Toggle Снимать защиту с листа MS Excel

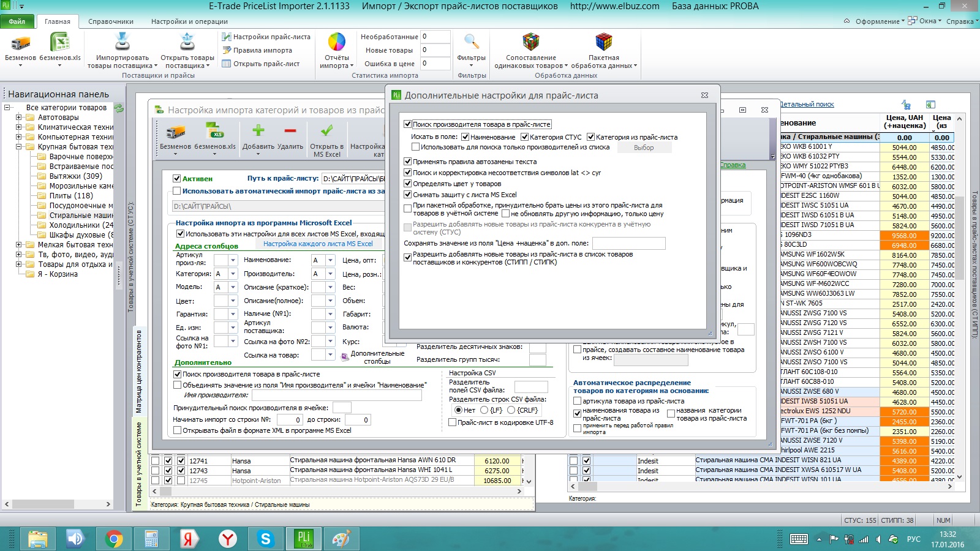(407, 195)
